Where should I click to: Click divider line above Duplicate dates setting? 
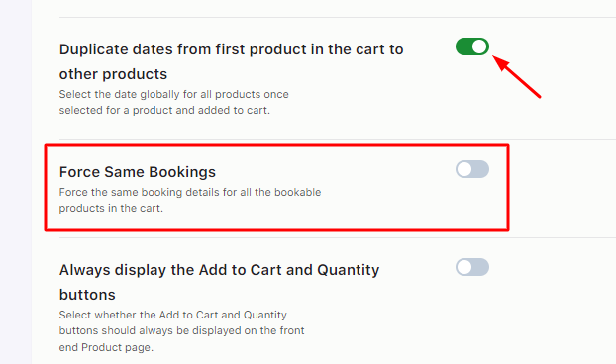(338, 17)
